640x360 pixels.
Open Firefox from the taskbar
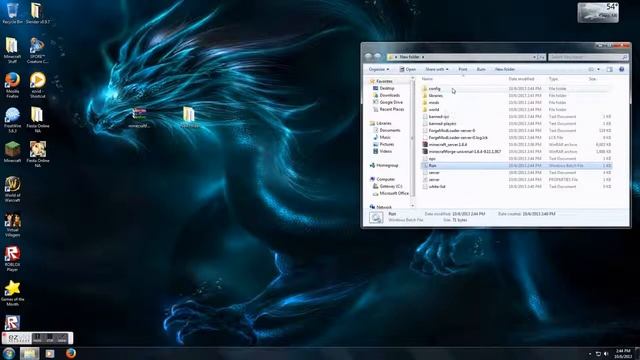tap(71, 353)
